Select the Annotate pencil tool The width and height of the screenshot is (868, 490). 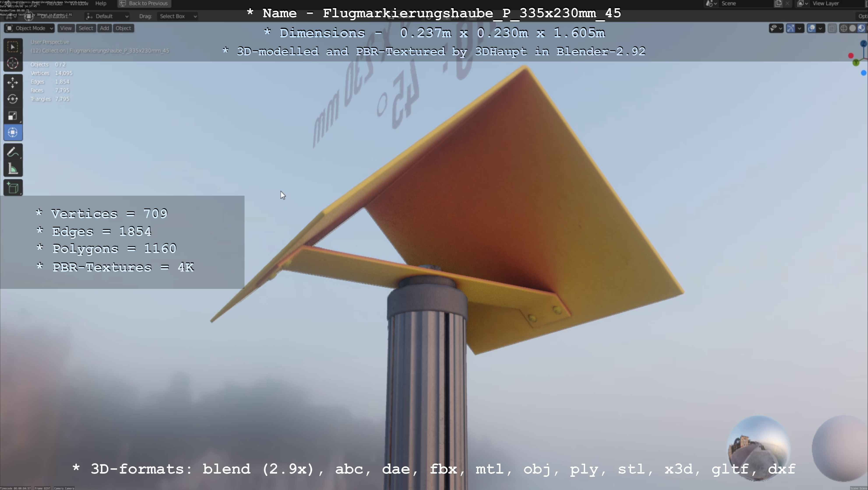pos(13,152)
